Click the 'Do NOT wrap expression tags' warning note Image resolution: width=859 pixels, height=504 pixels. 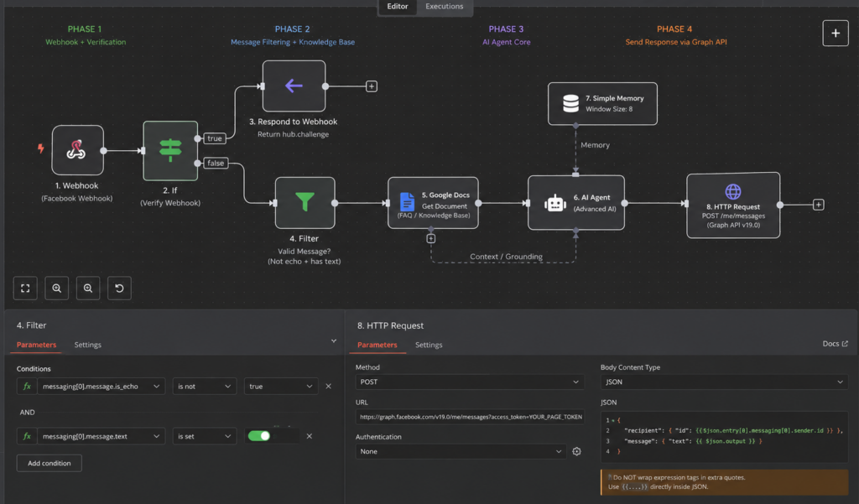(x=724, y=482)
